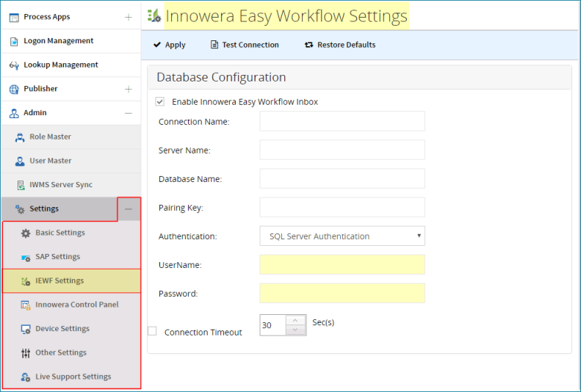The width and height of the screenshot is (581, 392).
Task: Open SAP Settings page
Action: 71,257
